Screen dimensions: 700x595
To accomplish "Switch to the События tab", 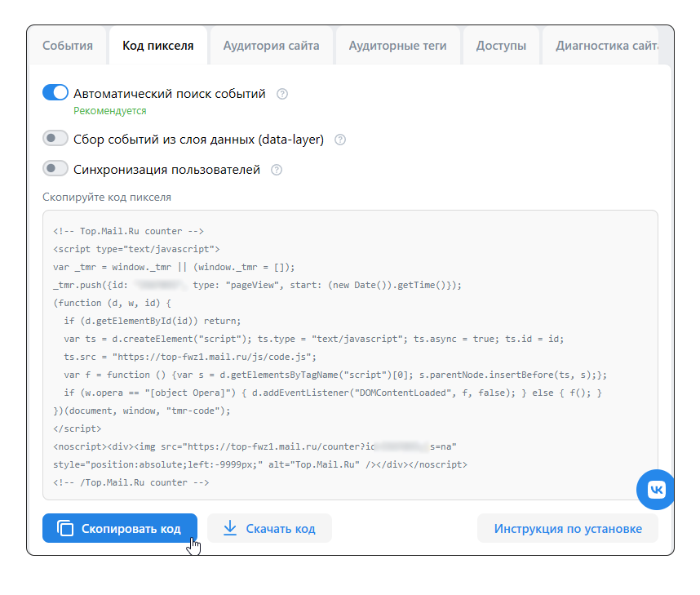I will coord(68,46).
